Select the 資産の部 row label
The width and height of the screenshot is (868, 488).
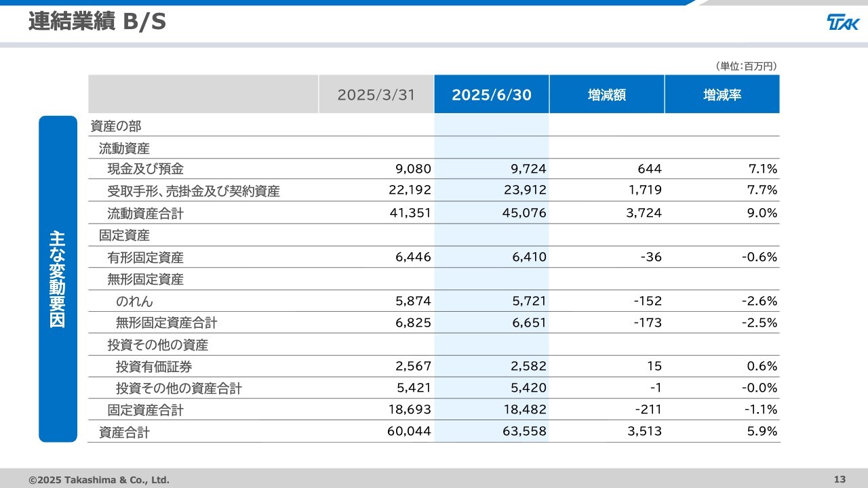pyautogui.click(x=116, y=126)
